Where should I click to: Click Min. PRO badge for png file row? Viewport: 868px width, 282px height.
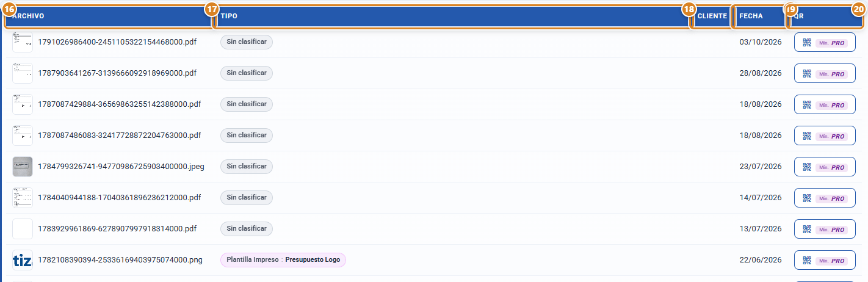pyautogui.click(x=832, y=261)
